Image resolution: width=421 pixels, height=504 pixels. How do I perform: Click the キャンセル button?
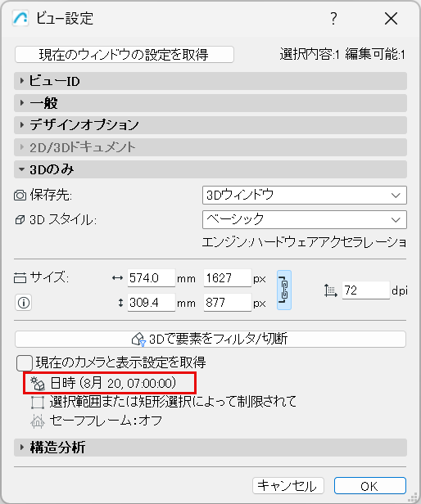(288, 486)
